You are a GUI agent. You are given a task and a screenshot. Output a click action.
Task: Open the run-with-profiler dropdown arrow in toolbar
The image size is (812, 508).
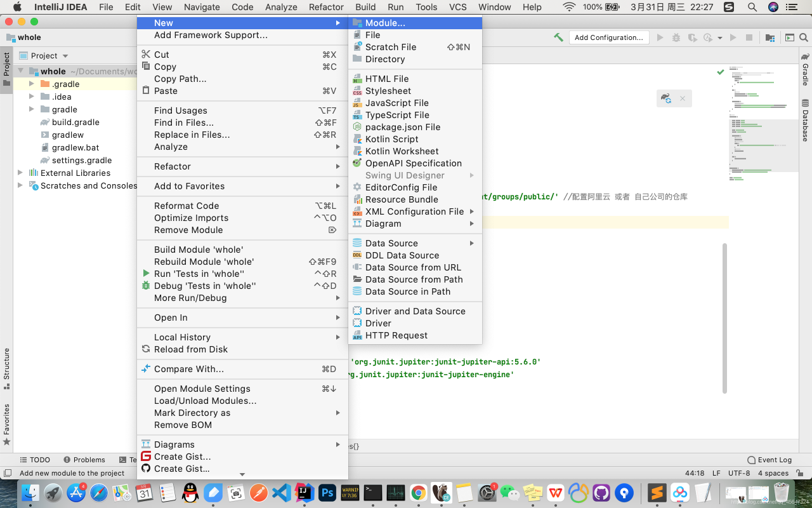[x=720, y=38]
